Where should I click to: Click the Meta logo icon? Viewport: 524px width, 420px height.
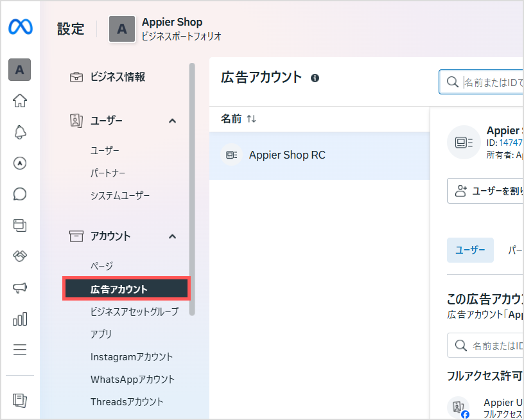[x=21, y=27]
